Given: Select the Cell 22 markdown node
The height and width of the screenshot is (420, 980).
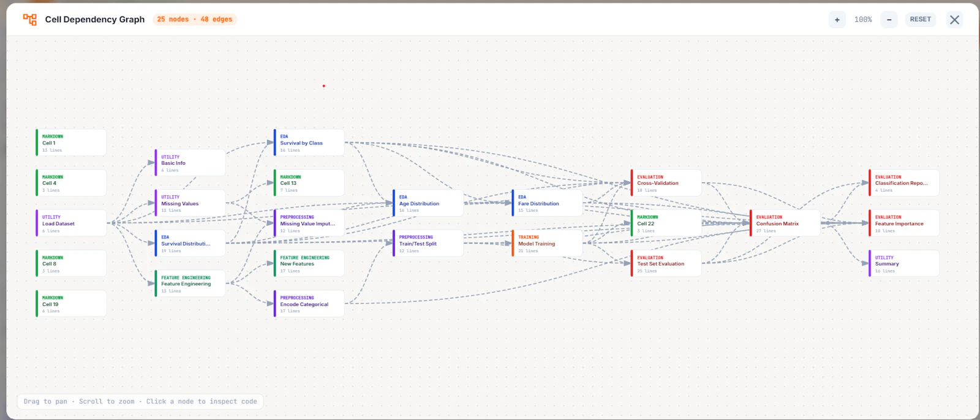Looking at the screenshot, I should pyautogui.click(x=666, y=223).
